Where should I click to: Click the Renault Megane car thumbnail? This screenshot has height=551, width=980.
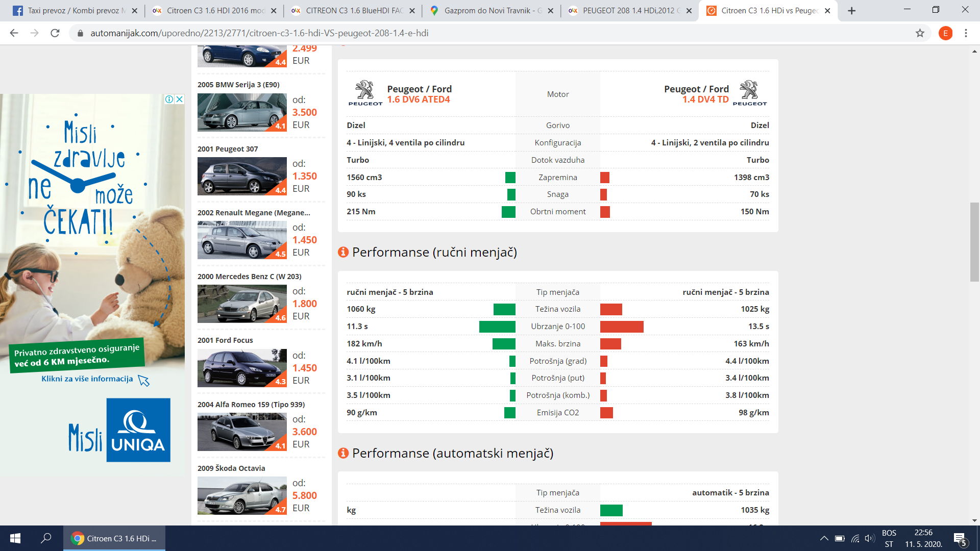click(x=242, y=240)
